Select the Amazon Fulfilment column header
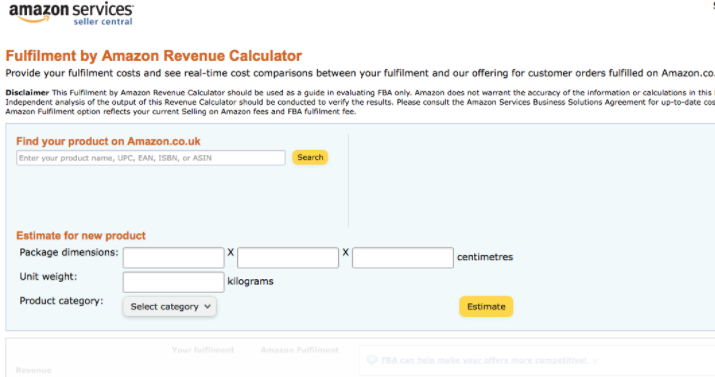 click(x=300, y=350)
